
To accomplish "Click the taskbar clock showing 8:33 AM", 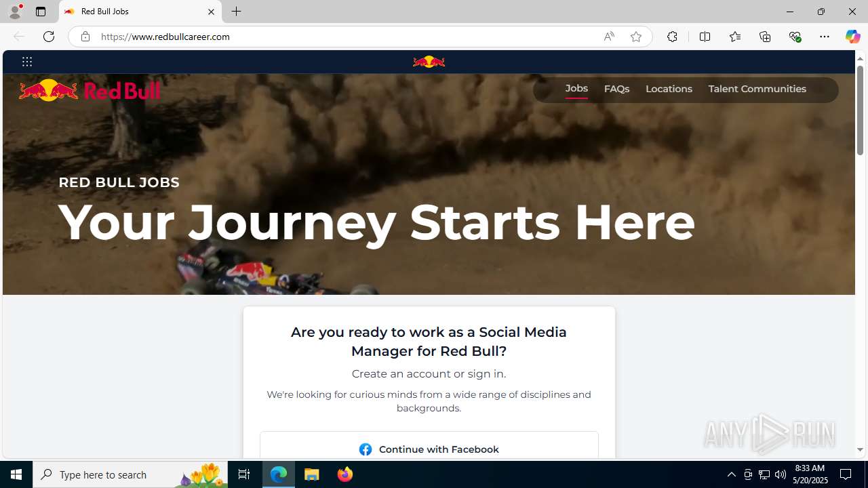I will pyautogui.click(x=810, y=474).
